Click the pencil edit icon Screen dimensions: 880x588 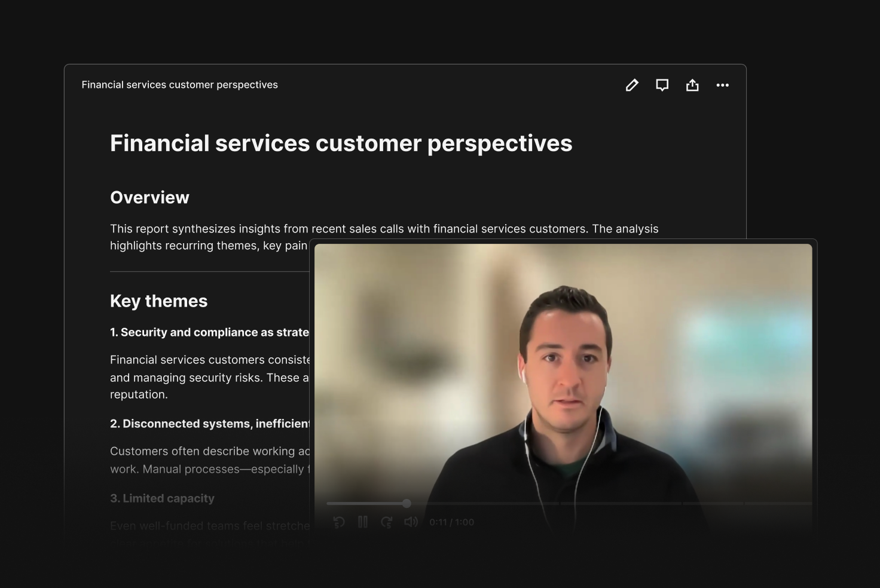(x=632, y=85)
